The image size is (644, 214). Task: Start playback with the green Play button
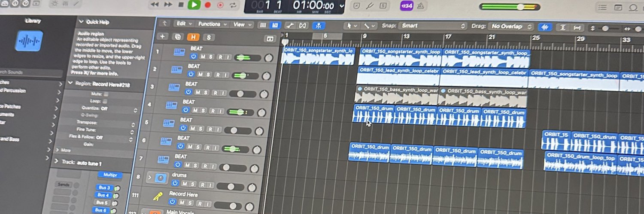(x=194, y=5)
